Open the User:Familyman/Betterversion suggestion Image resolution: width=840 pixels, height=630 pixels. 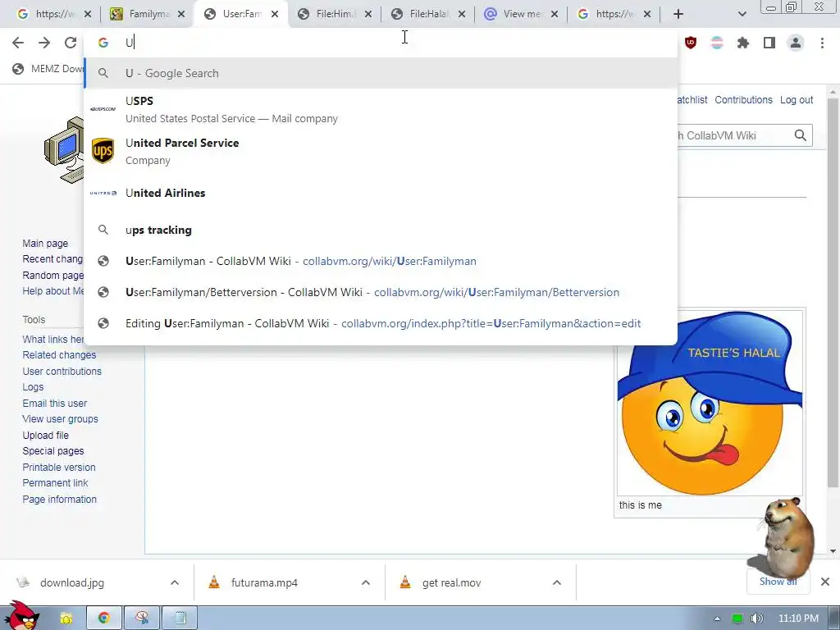[x=381, y=292]
